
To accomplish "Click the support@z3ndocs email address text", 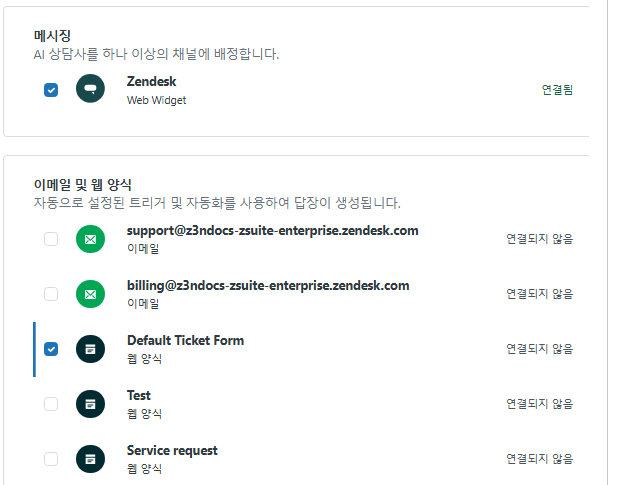I will (272, 230).
